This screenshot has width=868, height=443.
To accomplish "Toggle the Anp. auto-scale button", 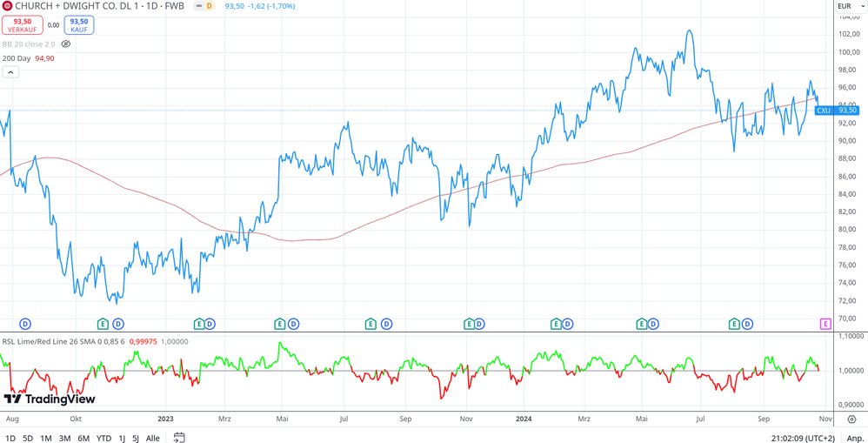I will (x=855, y=438).
